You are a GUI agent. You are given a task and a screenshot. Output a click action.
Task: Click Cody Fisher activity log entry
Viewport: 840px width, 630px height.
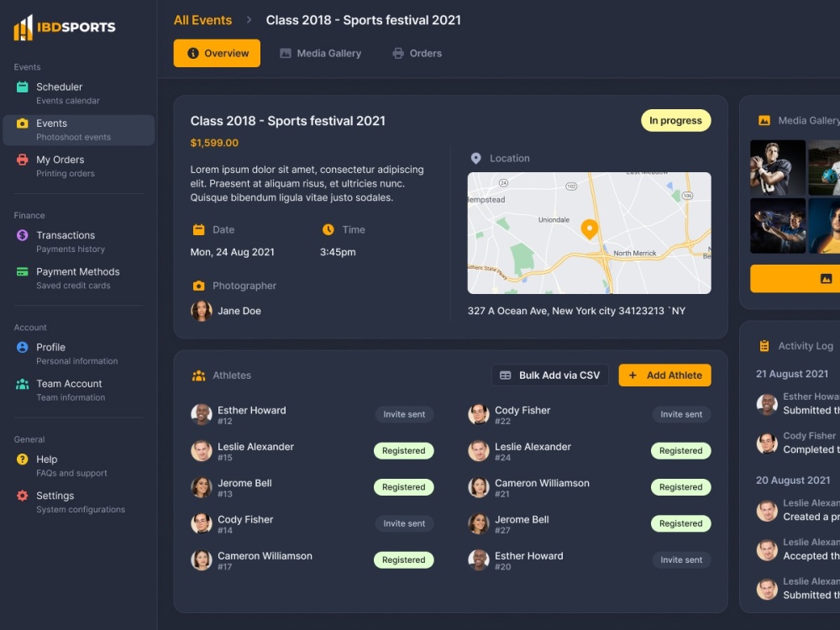[798, 443]
